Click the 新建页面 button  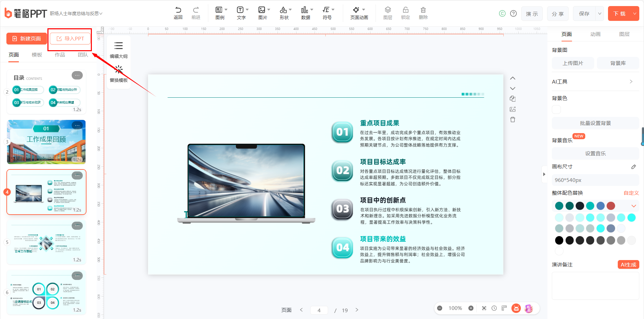[27, 39]
